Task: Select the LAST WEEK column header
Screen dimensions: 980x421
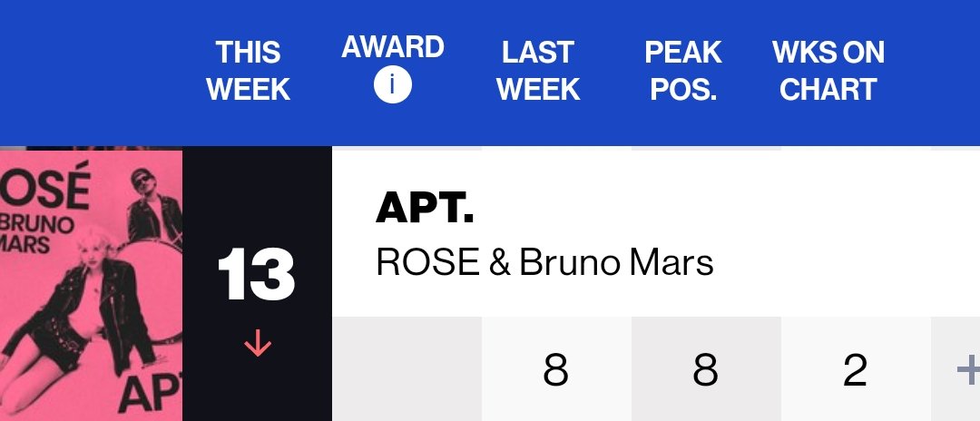Action: [x=538, y=71]
